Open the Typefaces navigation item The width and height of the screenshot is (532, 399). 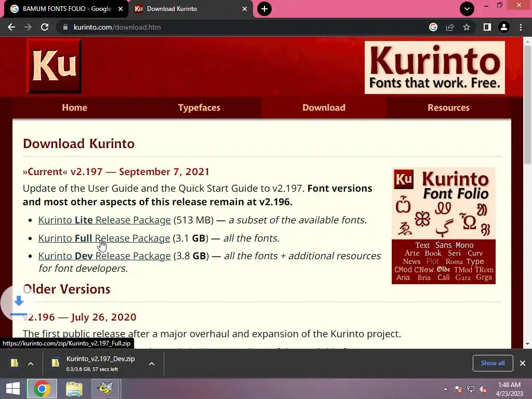199,108
